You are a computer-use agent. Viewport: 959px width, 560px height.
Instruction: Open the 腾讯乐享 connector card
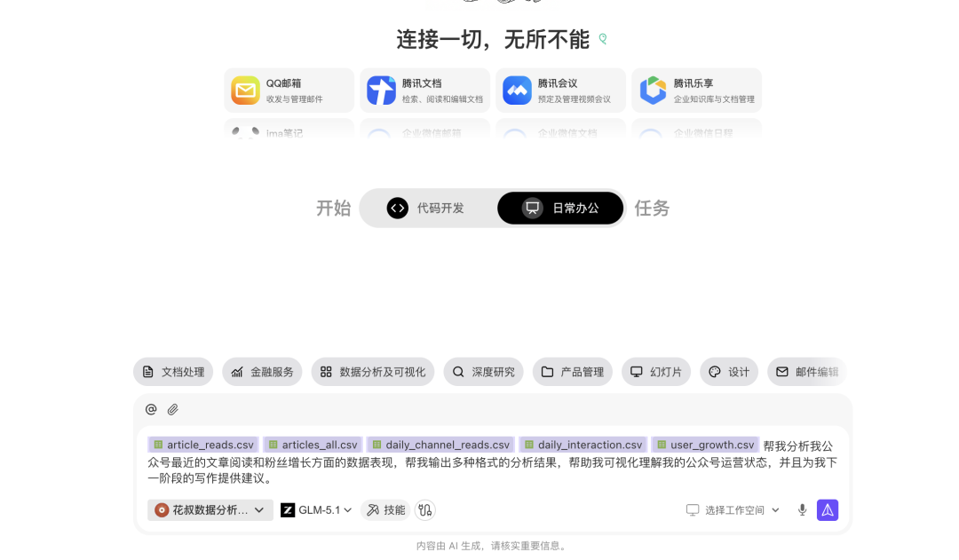pos(696,91)
